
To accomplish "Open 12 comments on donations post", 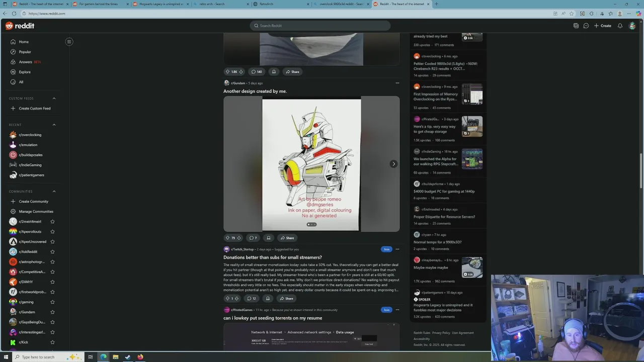I will point(252,299).
